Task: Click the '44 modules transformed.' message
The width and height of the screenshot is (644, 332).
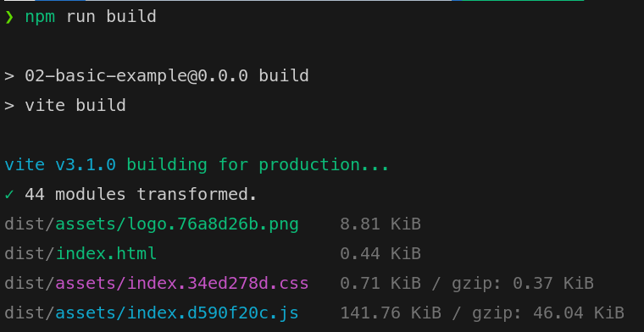Action: click(141, 194)
